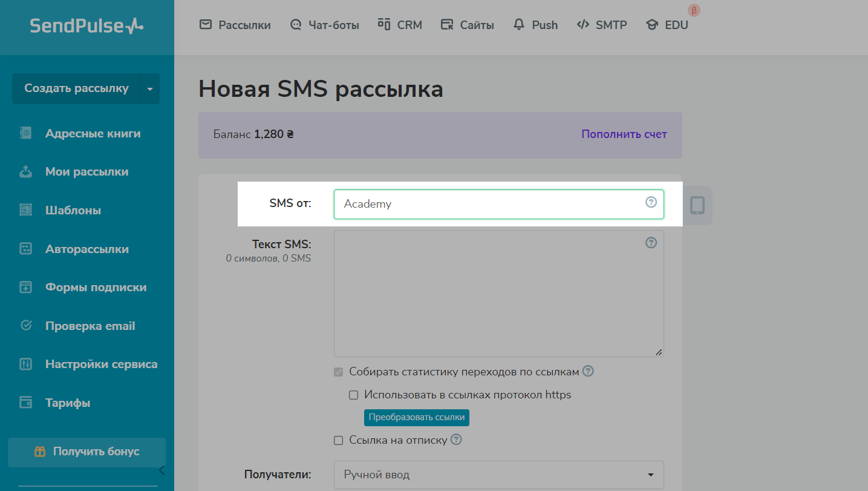Open the recipients dropdown set to manual input
868x491 pixels.
coord(498,475)
